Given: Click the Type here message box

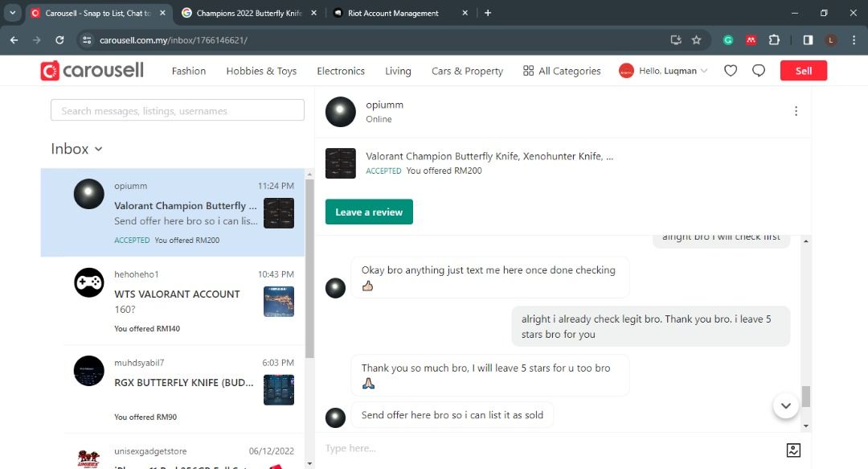Looking at the screenshot, I should [552, 448].
